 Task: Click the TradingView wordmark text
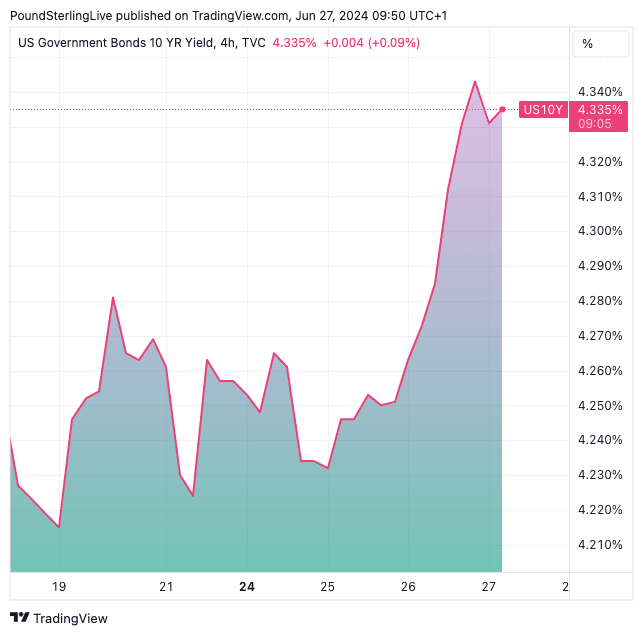point(71,618)
